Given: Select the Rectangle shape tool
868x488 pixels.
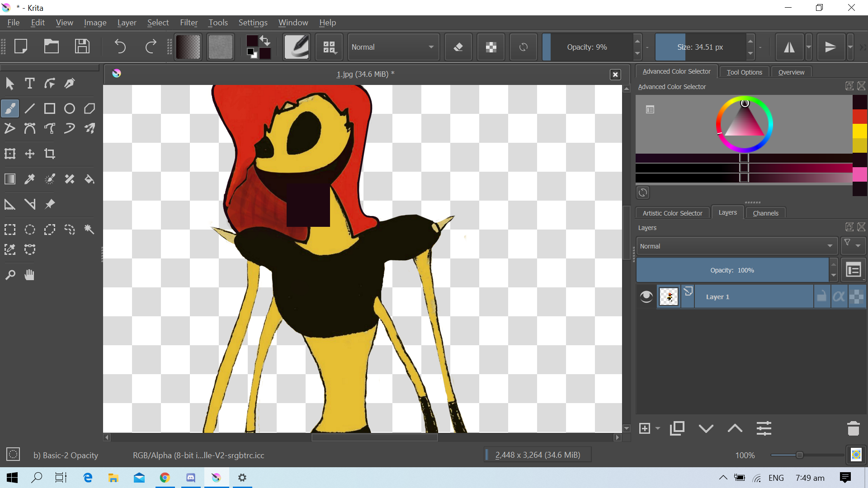Looking at the screenshot, I should (50, 108).
